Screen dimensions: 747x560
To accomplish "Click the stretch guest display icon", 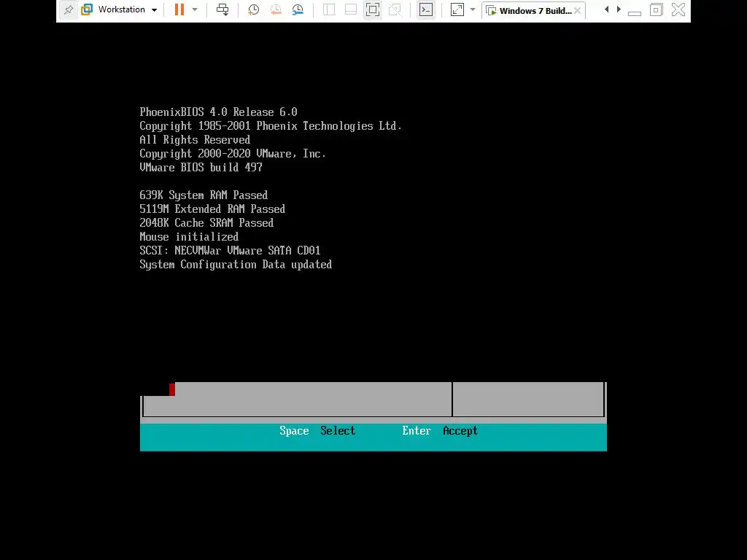I will (x=457, y=9).
